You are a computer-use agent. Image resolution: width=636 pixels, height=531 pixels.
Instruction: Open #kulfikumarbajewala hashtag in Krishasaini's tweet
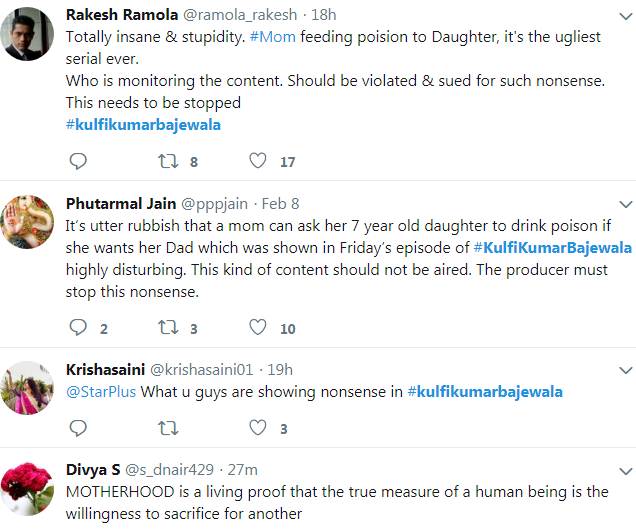pyautogui.click(x=484, y=392)
